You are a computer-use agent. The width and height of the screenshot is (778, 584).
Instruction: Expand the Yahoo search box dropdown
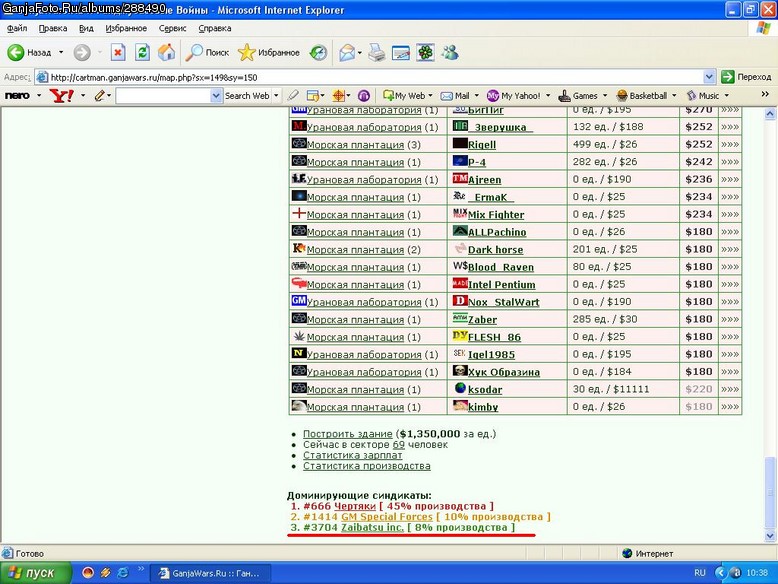point(216,95)
